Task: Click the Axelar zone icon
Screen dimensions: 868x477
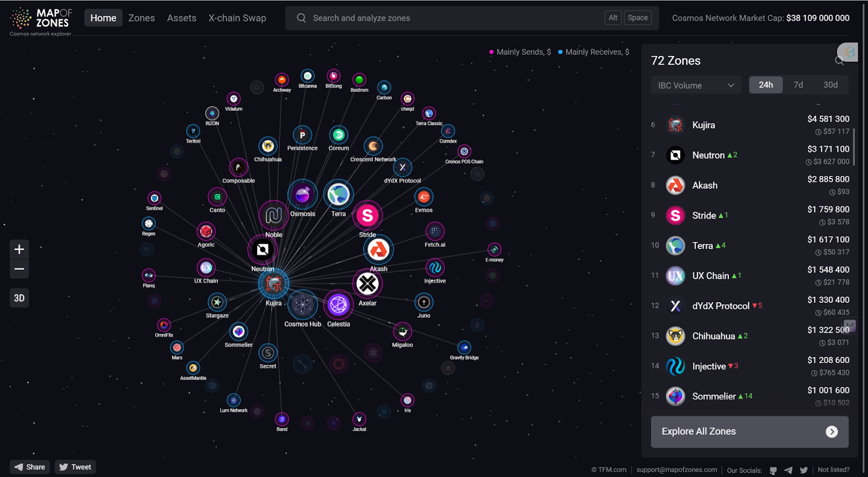Action: [367, 284]
